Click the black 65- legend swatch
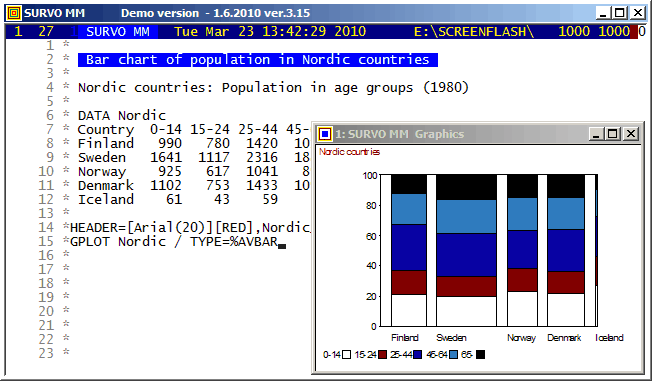The height and width of the screenshot is (381, 652). [480, 354]
